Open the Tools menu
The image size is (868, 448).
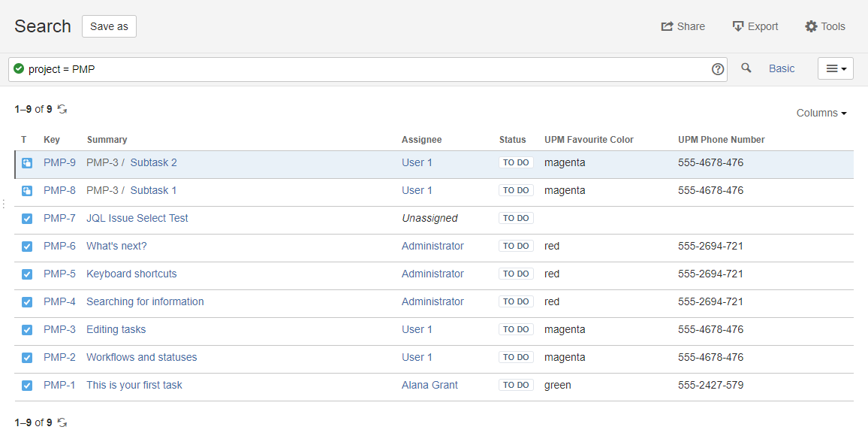coord(825,26)
